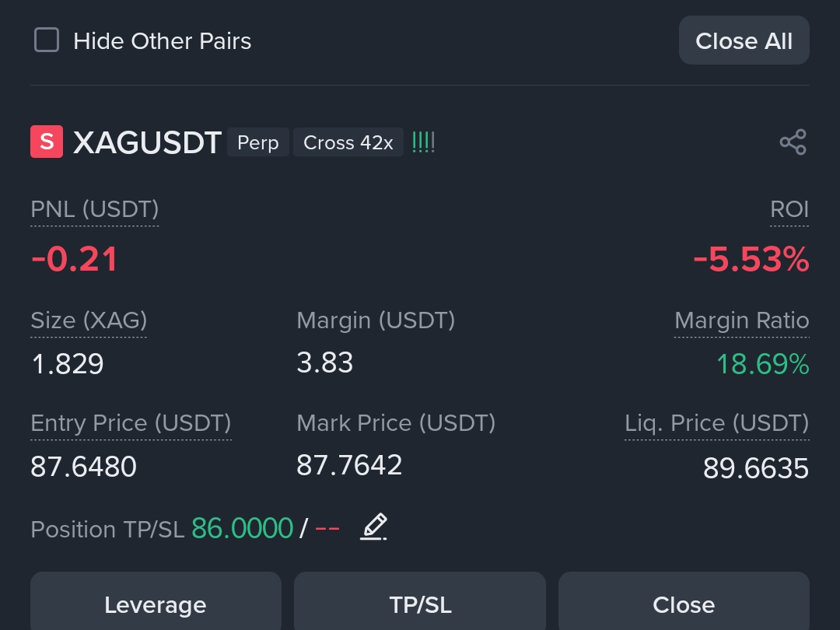Viewport: 840px width, 630px height.
Task: Click the Perp contract tag
Action: coord(258,142)
